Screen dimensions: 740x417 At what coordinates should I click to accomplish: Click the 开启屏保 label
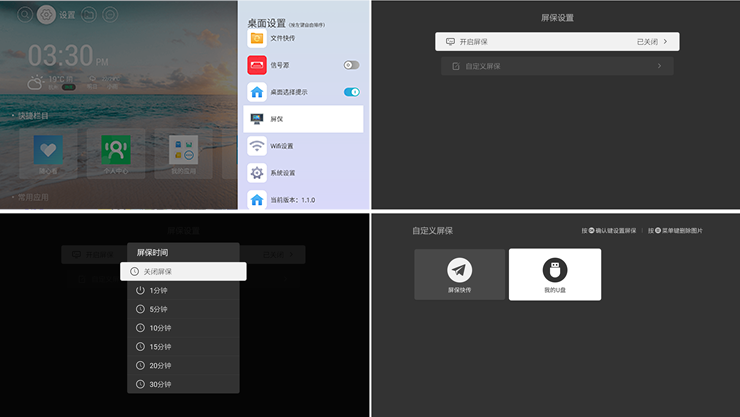pyautogui.click(x=473, y=42)
